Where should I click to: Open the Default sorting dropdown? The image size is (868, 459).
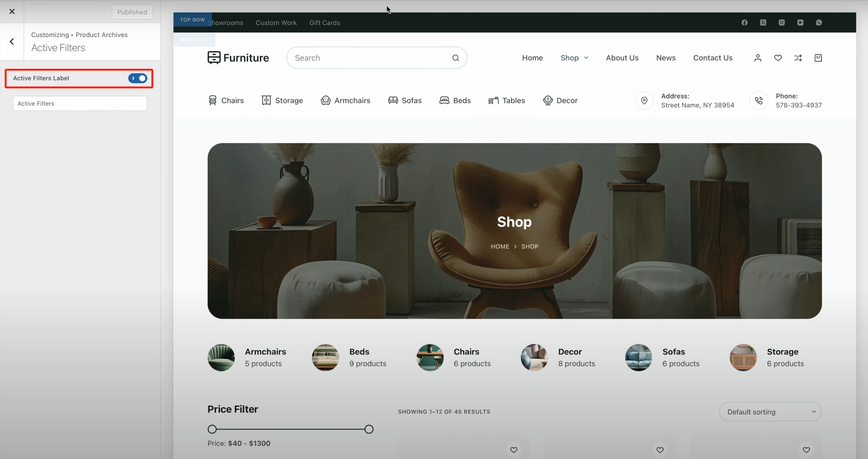(x=770, y=412)
